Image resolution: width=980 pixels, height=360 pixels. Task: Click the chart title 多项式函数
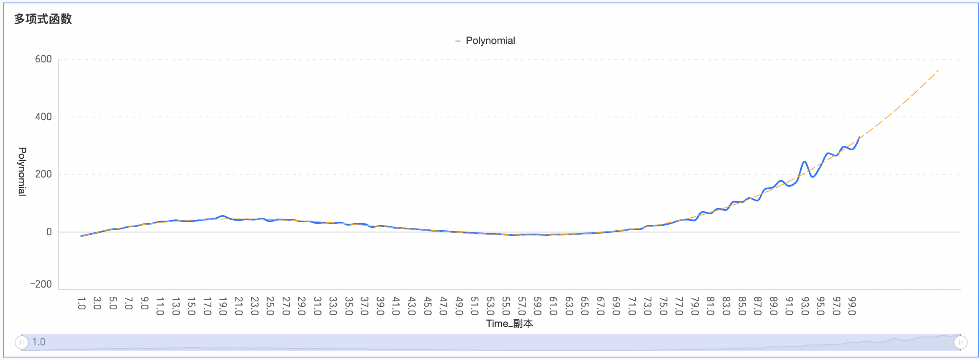43,19
